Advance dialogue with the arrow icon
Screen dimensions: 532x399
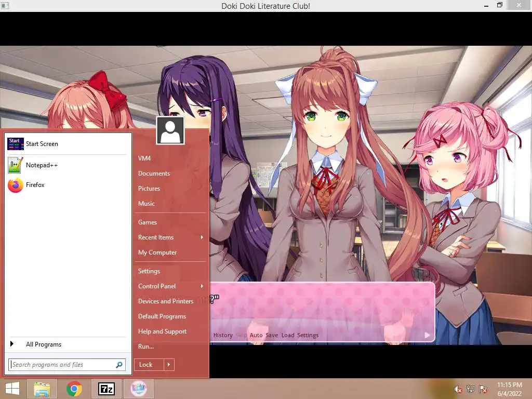coord(427,335)
